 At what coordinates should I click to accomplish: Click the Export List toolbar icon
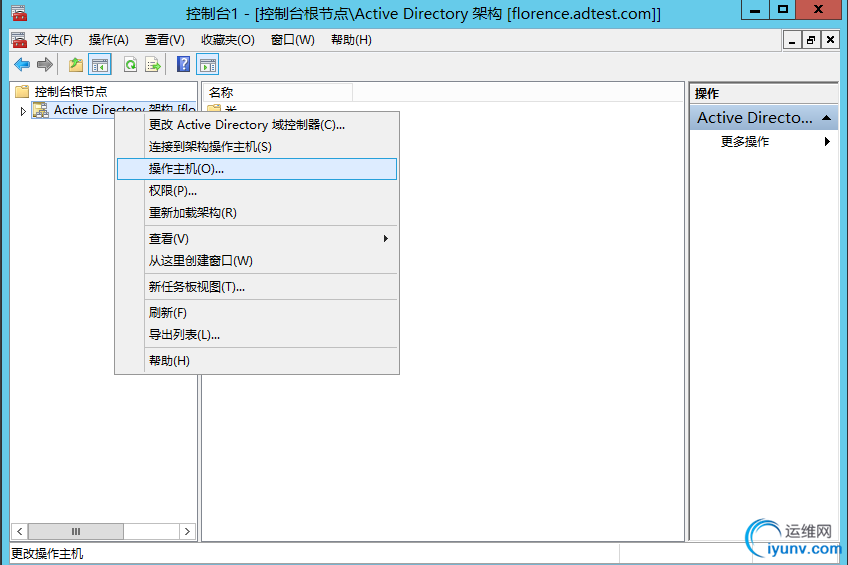[x=153, y=65]
